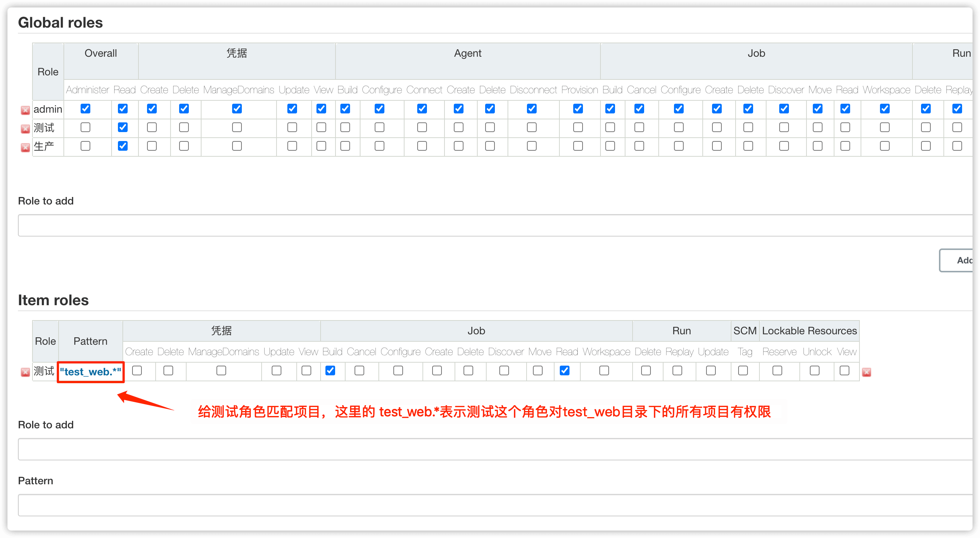Check 凭据 View for the 生产 global role
The height and width of the screenshot is (538, 980).
[x=321, y=146]
